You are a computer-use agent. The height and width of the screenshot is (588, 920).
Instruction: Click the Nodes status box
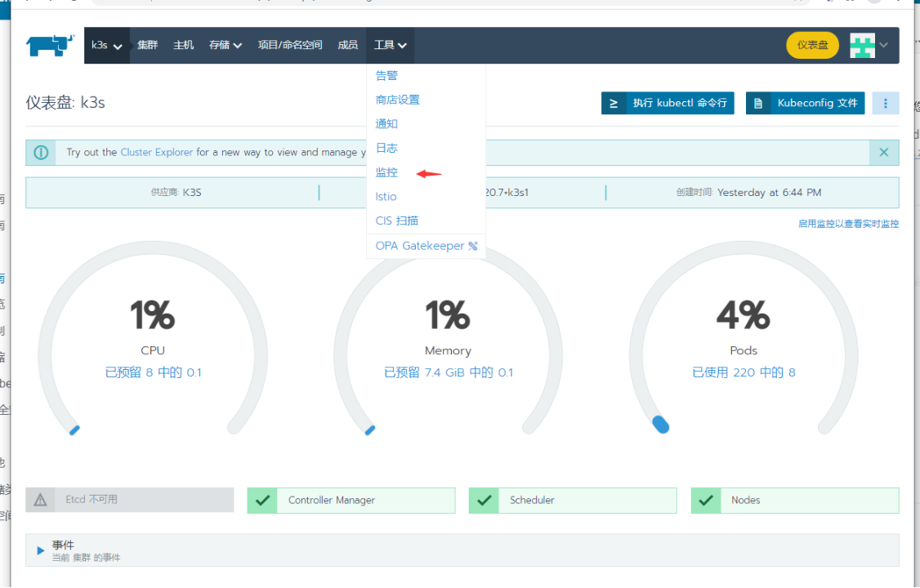tap(795, 500)
